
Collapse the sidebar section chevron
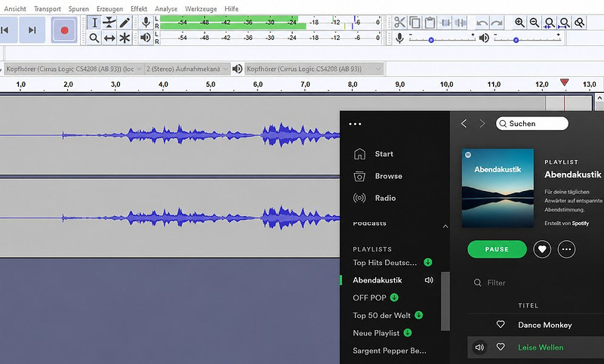[445, 226]
